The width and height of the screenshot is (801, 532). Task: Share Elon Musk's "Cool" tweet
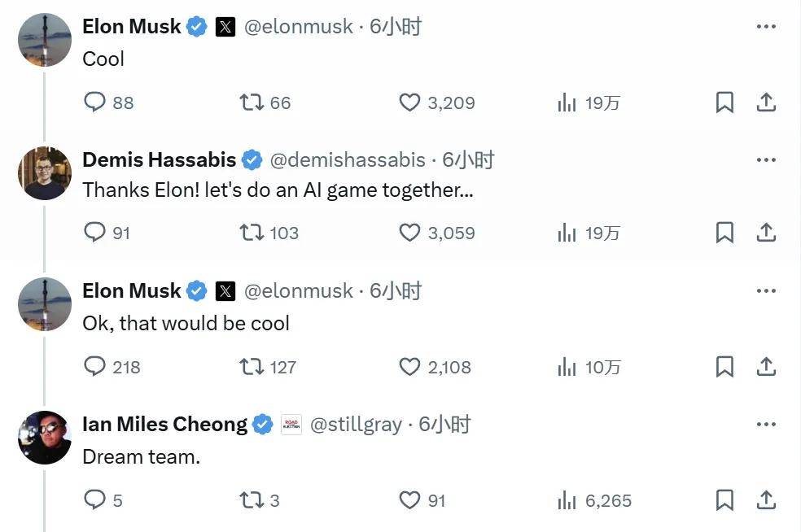click(x=766, y=102)
